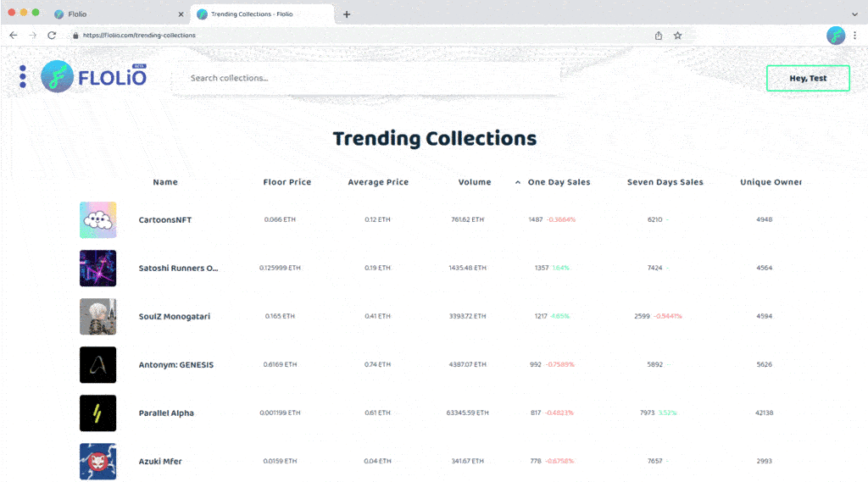Open the Satoshi Runners O... collection name
Viewport: 868px width, 482px height.
[x=178, y=268]
